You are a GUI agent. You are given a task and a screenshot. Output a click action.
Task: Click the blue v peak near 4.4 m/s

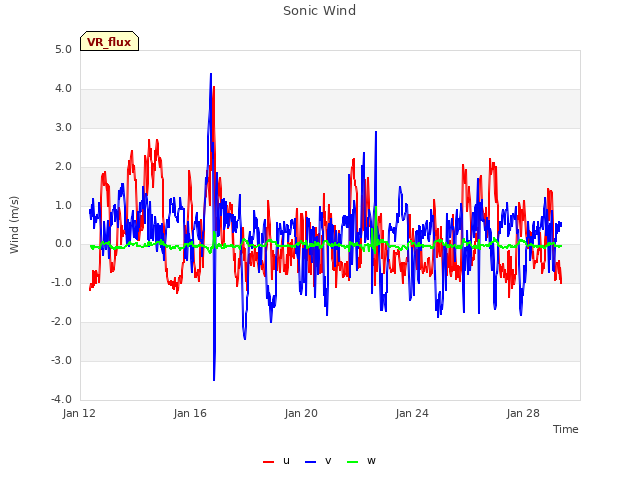click(211, 74)
